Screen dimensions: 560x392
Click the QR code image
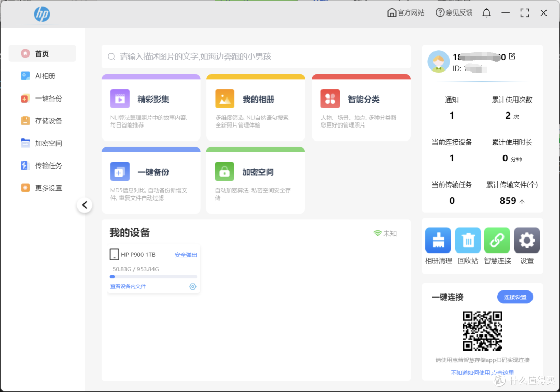click(483, 331)
